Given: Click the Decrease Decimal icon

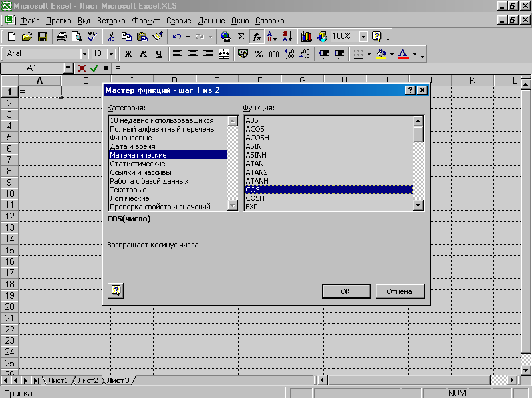Looking at the screenshot, I should point(305,54).
